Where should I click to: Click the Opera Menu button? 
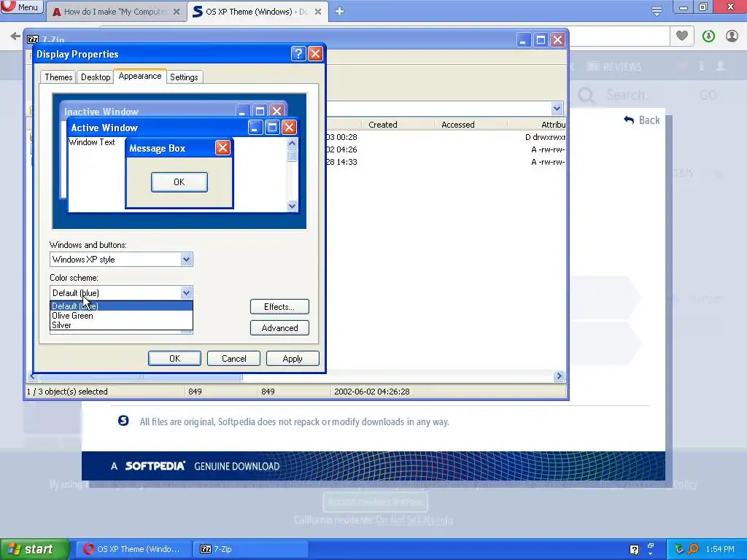(x=22, y=7)
